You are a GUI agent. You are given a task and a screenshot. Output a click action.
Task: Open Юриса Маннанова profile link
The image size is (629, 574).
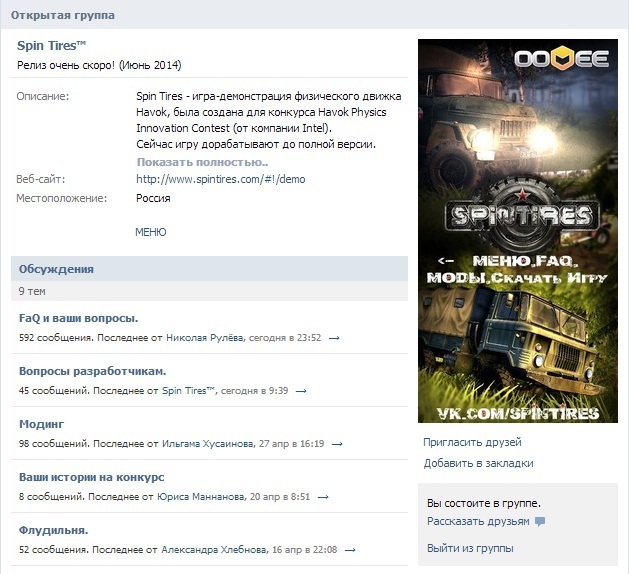[x=200, y=497]
